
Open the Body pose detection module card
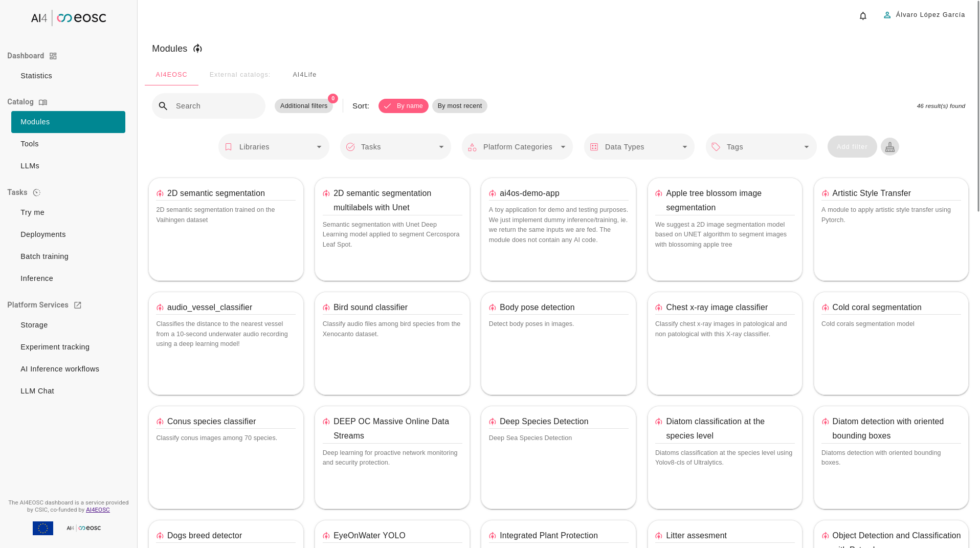point(559,343)
